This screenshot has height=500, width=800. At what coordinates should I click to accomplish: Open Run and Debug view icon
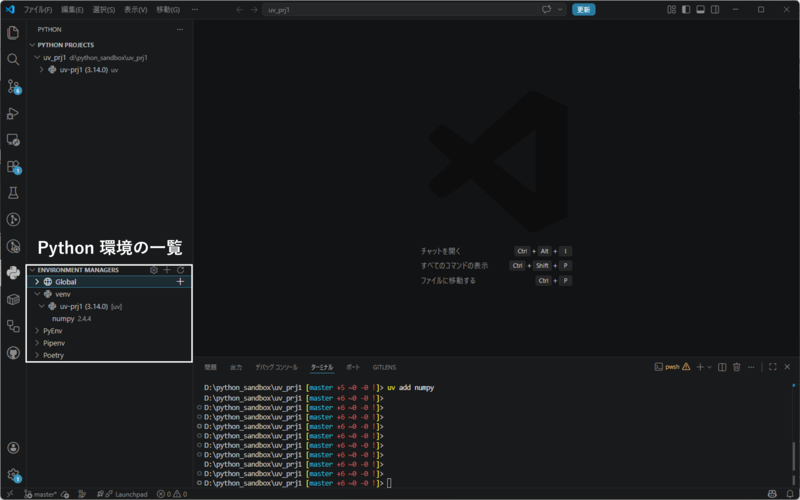click(x=13, y=113)
